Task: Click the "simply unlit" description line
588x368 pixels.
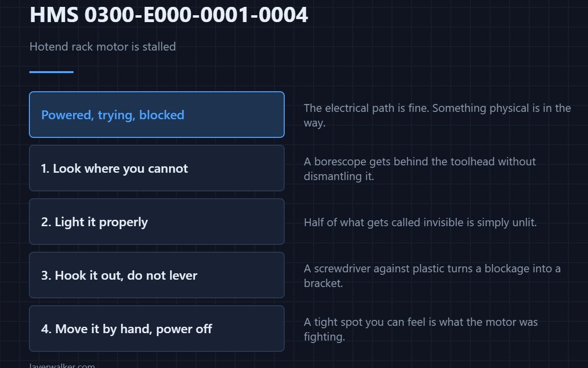Action: click(x=420, y=222)
